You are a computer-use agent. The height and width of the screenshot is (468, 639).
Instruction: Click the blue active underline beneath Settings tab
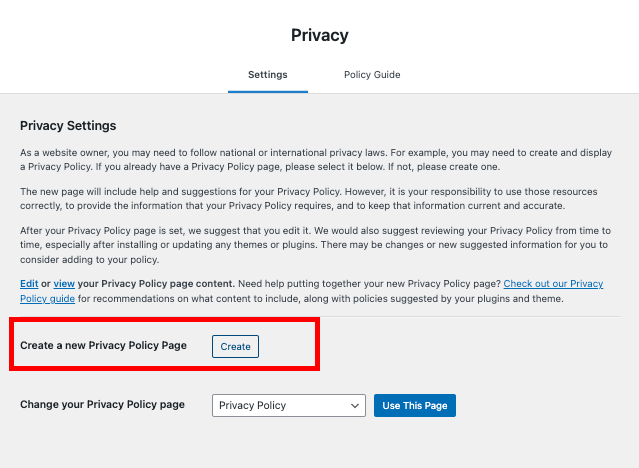268,92
